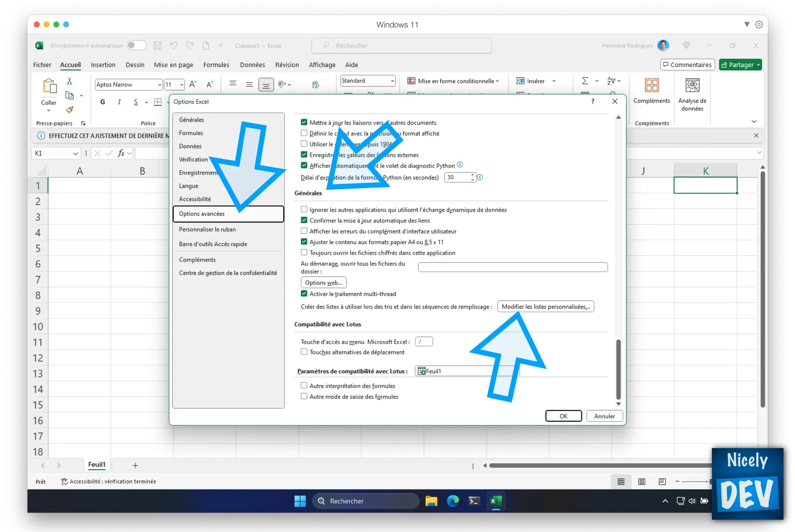
Task: Click the format painter brush icon
Action: point(70,109)
